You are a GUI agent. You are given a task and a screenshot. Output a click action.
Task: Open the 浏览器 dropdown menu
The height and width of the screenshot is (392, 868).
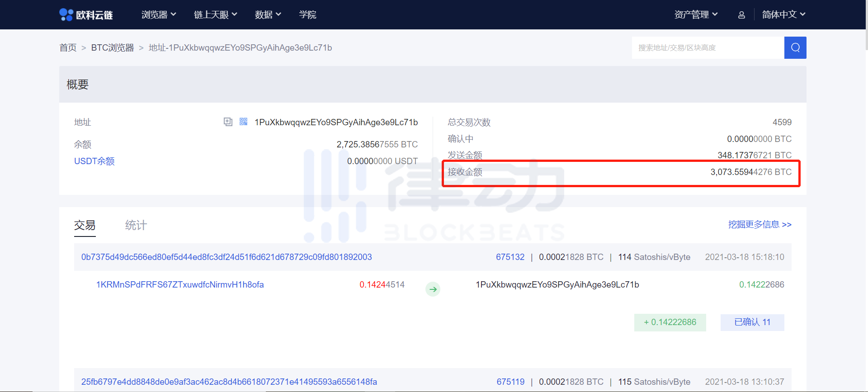click(159, 15)
